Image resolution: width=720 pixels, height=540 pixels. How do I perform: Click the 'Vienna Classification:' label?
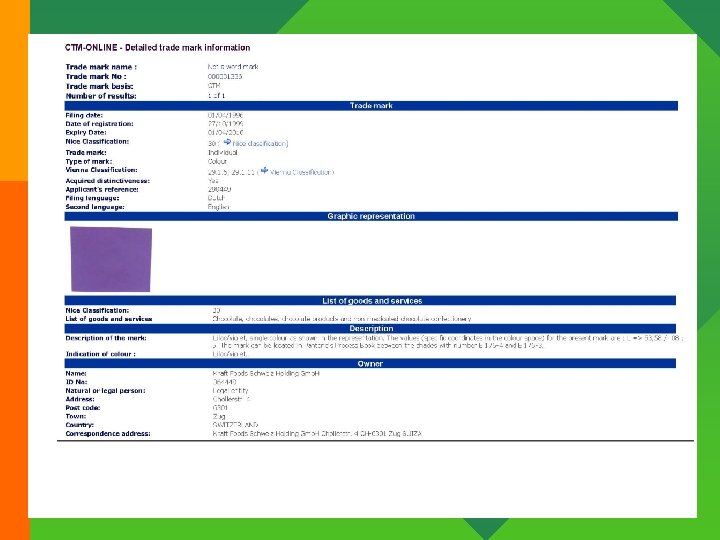pos(101,170)
